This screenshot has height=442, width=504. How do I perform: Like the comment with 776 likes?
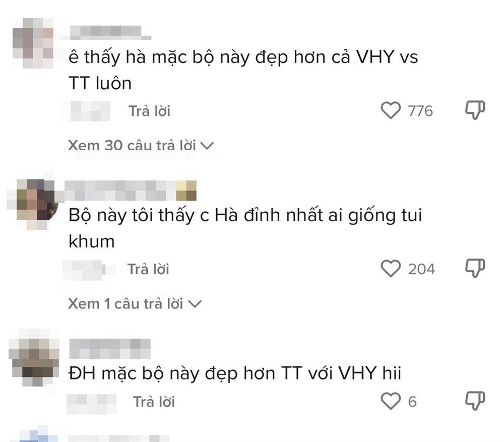pos(391,110)
